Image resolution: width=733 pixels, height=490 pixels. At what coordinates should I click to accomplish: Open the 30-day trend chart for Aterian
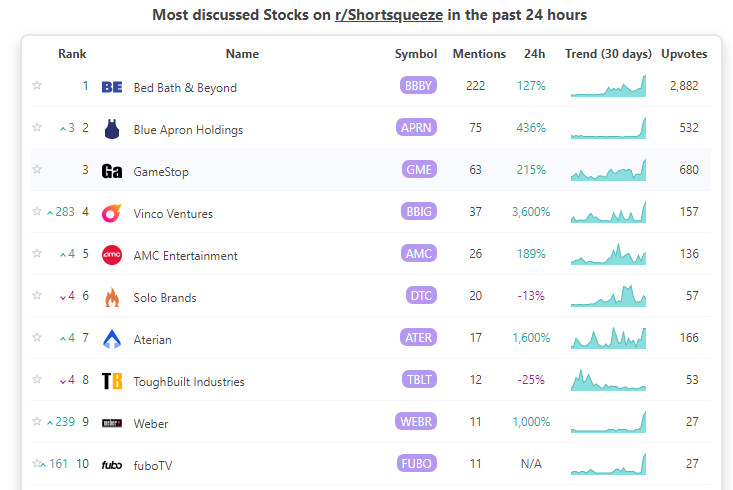point(608,338)
